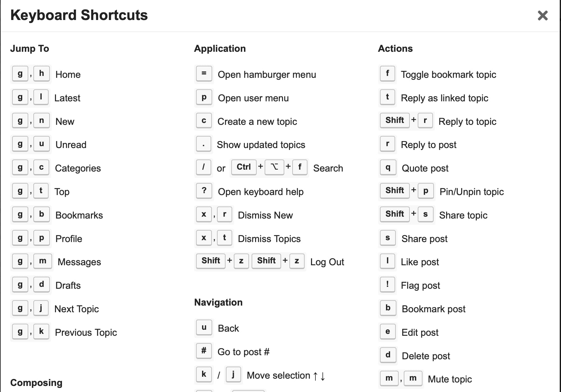
Task: Click the '/' key in the Search row
Action: click(x=204, y=167)
